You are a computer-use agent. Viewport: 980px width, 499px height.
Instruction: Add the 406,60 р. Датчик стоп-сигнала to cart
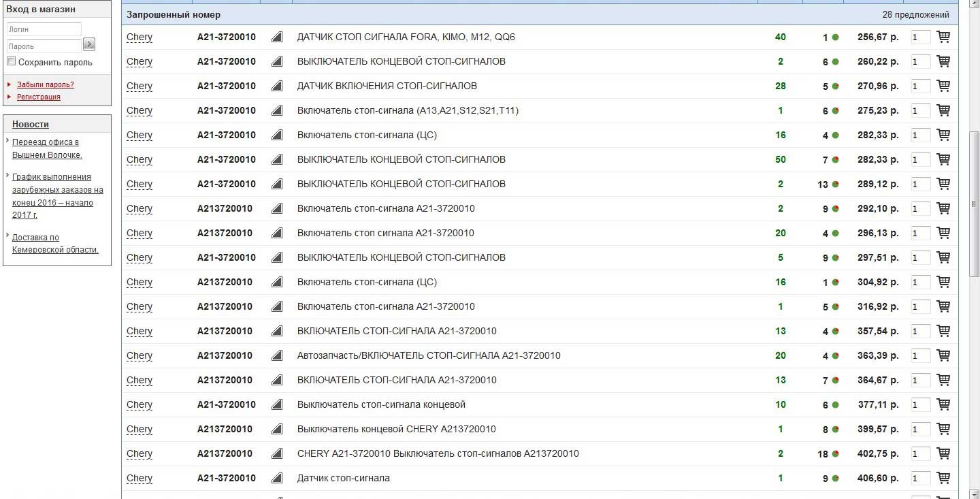pyautogui.click(x=943, y=478)
